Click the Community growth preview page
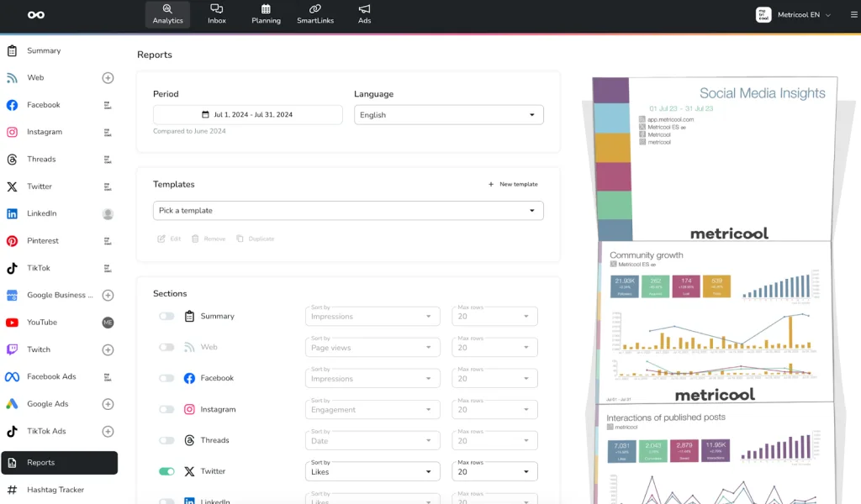861x504 pixels. coord(715,323)
